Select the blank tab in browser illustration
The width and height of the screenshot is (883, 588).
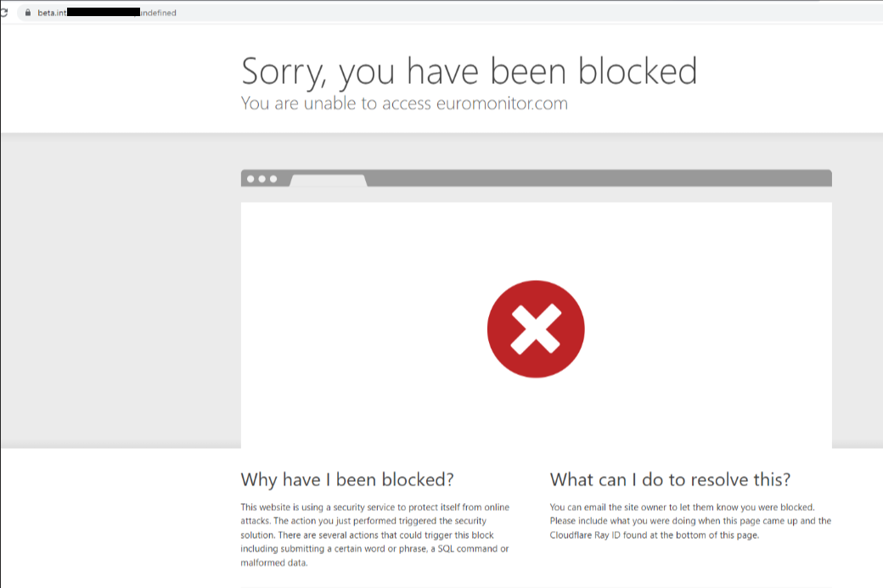(x=328, y=180)
